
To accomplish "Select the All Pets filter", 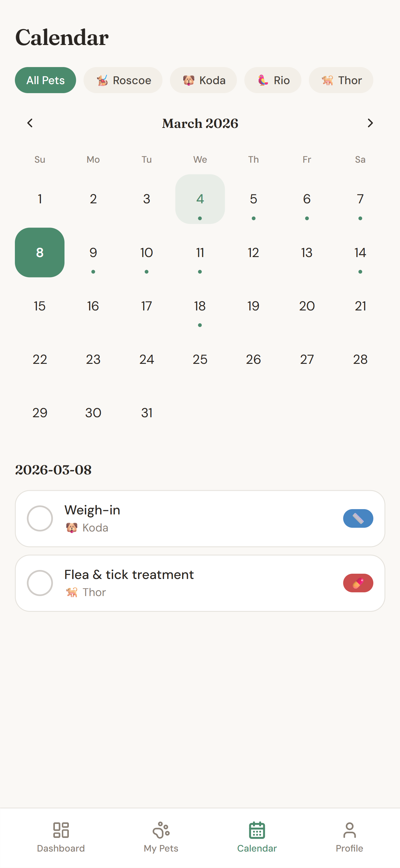I will tap(46, 80).
